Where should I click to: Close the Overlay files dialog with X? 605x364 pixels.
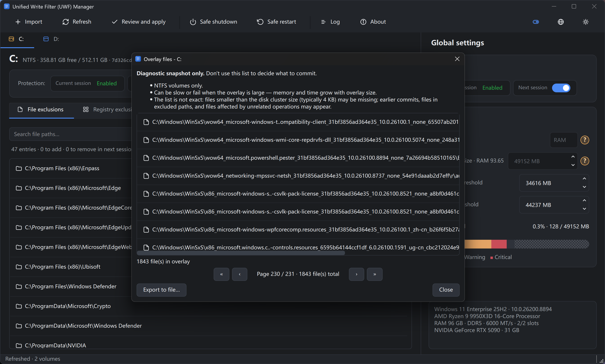[x=457, y=59]
